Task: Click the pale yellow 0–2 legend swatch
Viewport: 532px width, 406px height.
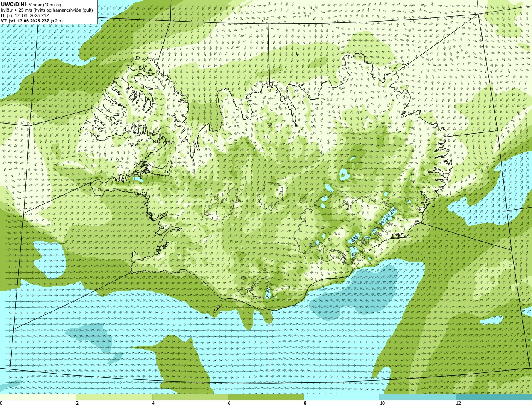Action: pyautogui.click(x=38, y=397)
